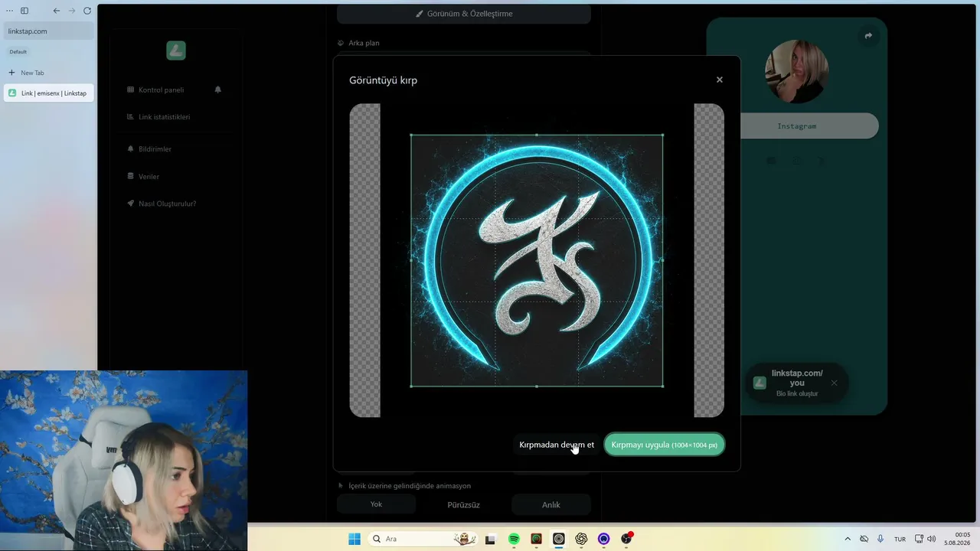Click browser forward arrow

(x=71, y=11)
